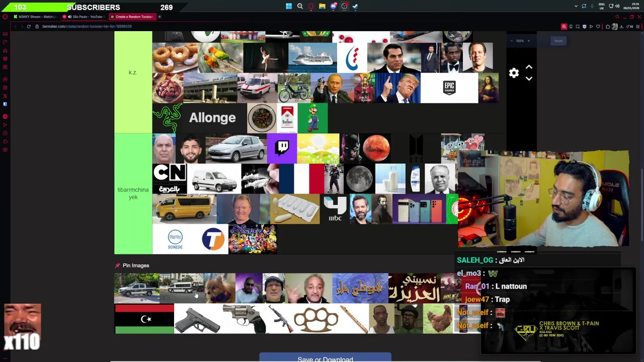Open Instagram in the sidebar
Image resolution: width=644 pixels, height=362 pixels.
pyautogui.click(x=5, y=87)
